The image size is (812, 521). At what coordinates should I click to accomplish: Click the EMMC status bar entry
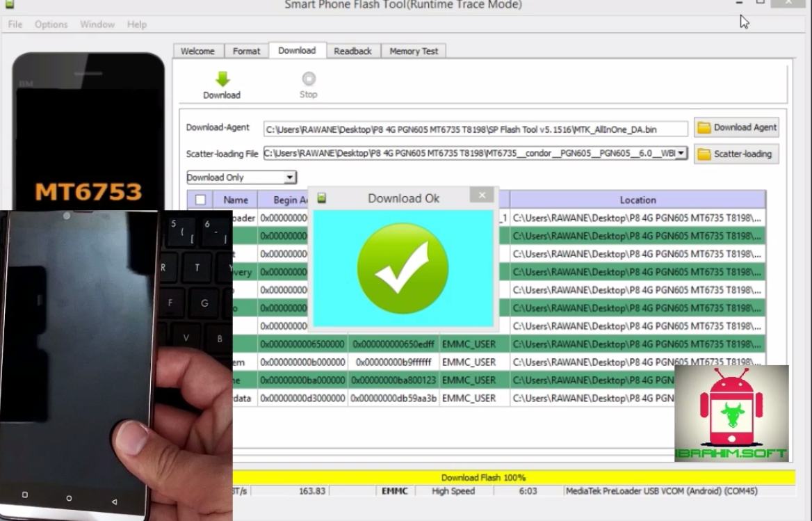(395, 491)
